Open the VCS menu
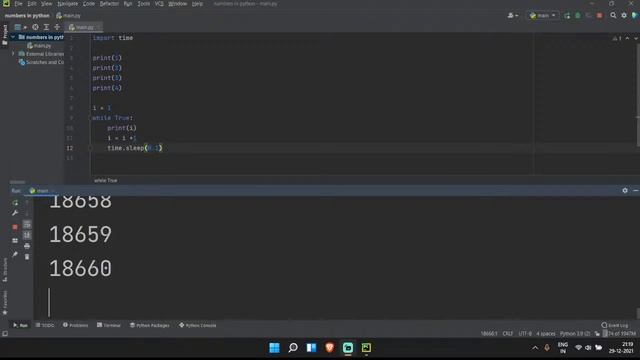Image resolution: width=640 pixels, height=360 pixels. point(159,4)
